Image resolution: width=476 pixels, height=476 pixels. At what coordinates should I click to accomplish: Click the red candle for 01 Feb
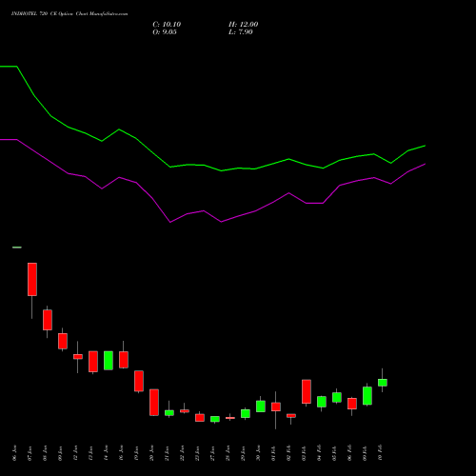pyautogui.click(x=276, y=407)
